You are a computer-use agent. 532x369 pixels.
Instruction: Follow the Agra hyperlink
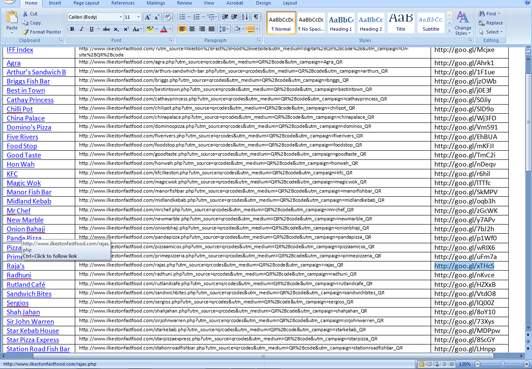point(14,63)
